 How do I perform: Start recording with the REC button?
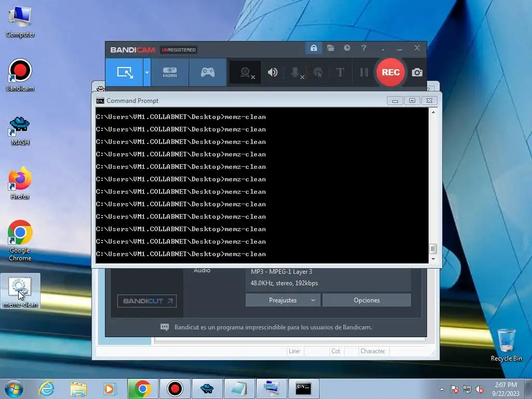(x=391, y=72)
